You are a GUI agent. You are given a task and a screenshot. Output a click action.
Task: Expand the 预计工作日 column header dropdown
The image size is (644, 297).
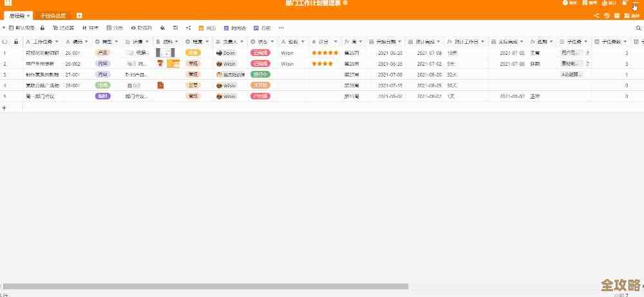point(482,42)
